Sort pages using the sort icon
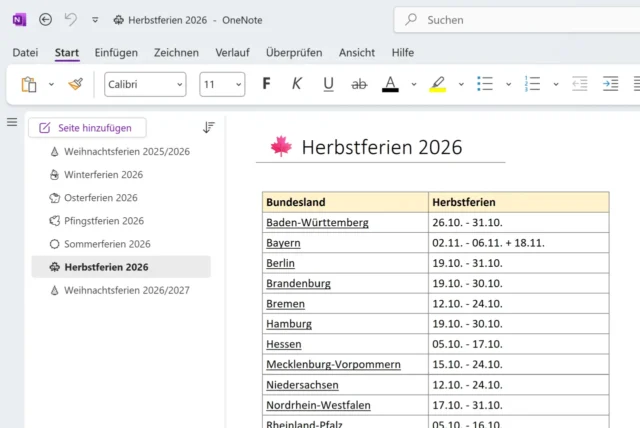Screen dimensions: 640x428 (x=209, y=127)
